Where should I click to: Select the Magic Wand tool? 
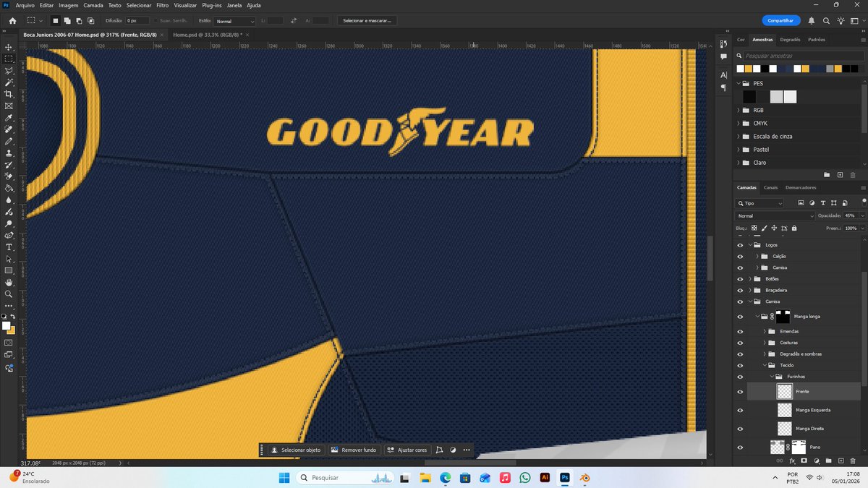[9, 82]
